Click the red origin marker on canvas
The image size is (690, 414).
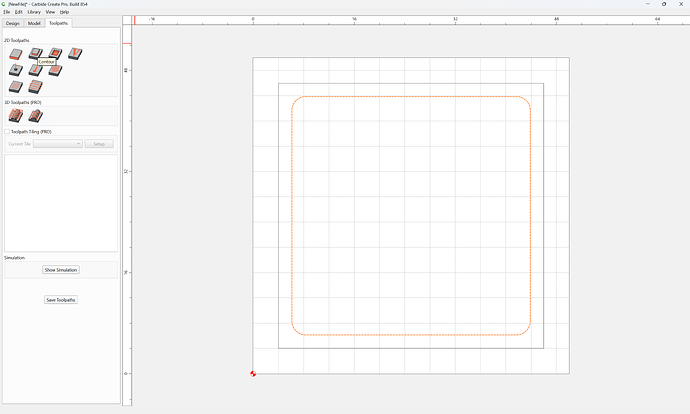[253, 374]
